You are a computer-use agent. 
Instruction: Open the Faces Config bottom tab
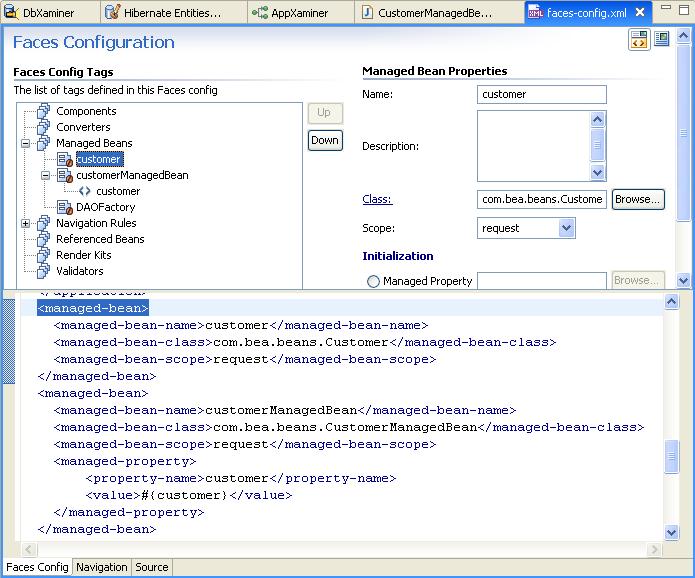(x=37, y=567)
